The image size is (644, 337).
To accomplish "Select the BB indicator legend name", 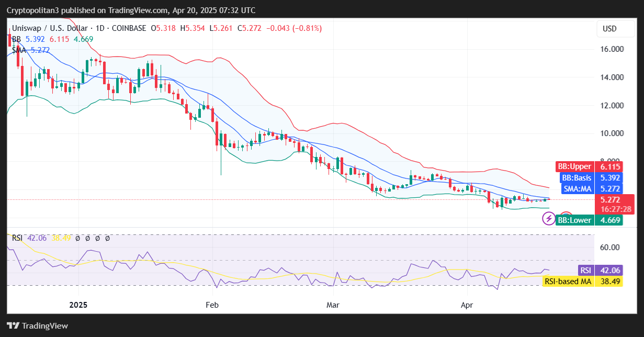I will (x=17, y=39).
